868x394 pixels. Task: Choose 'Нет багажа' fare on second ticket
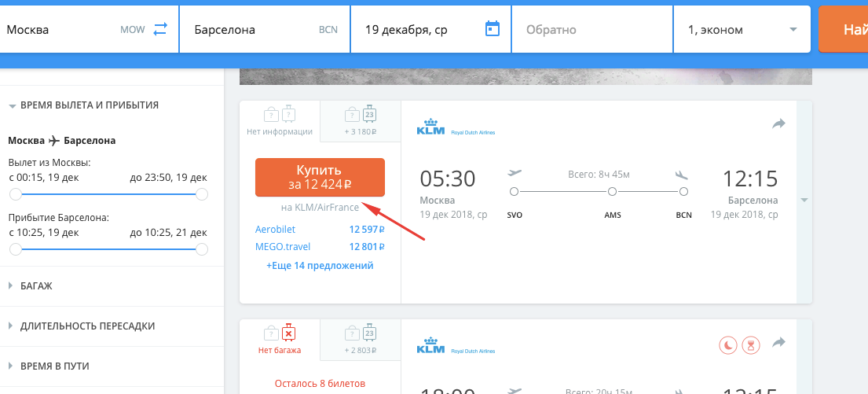point(280,340)
